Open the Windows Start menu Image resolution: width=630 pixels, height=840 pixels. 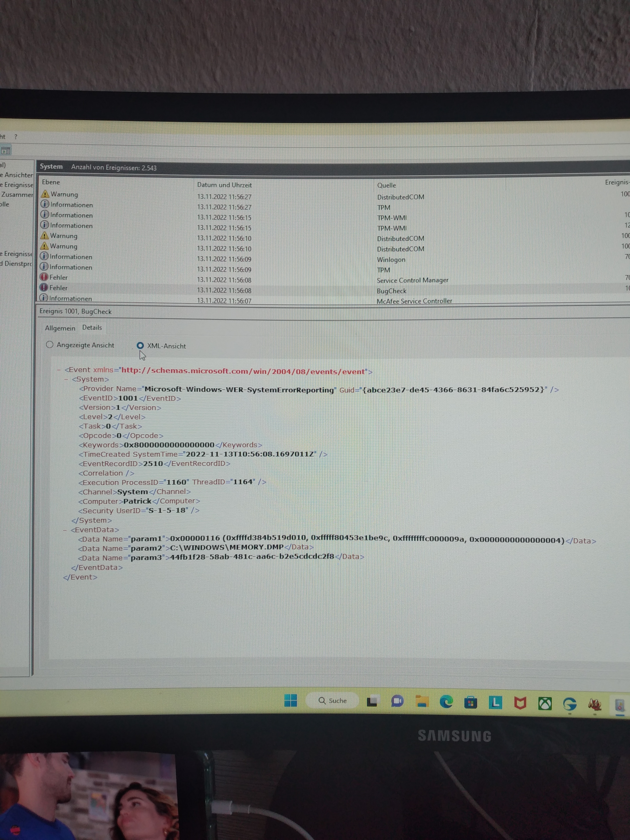coord(291,701)
